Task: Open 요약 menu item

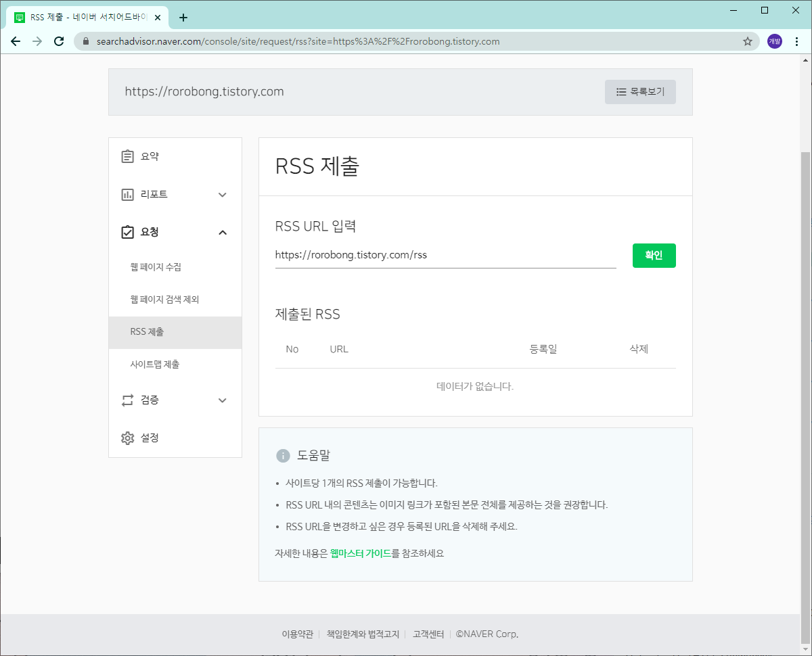Action: (x=175, y=156)
